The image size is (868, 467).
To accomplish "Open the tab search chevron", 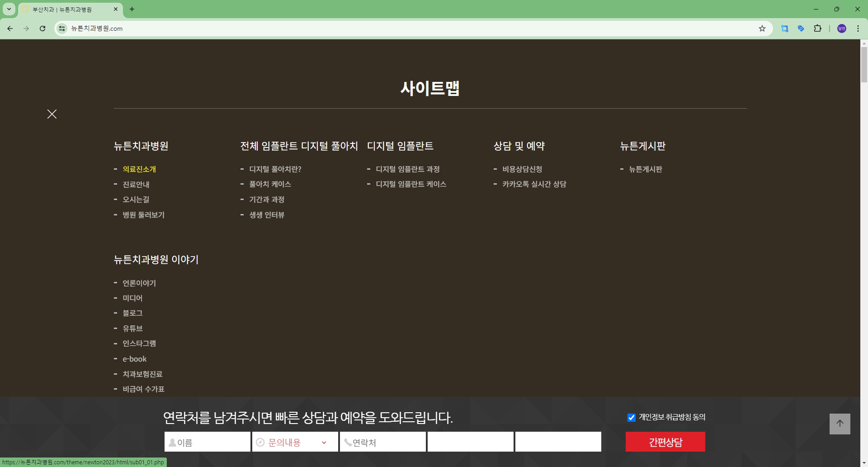I will 8,9.
